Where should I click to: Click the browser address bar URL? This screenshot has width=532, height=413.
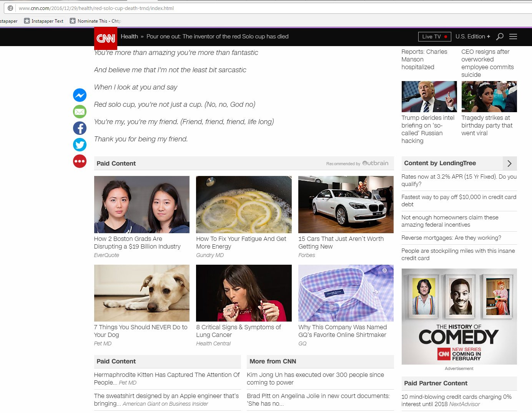coord(96,8)
